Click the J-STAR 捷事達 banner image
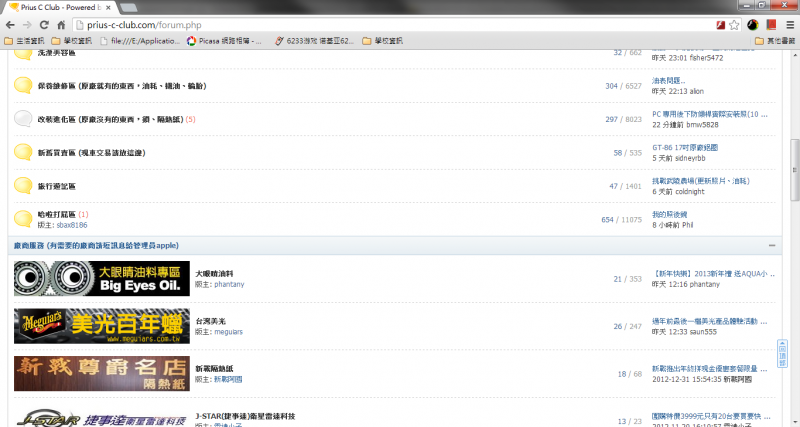The width and height of the screenshot is (800, 427). coord(102,417)
